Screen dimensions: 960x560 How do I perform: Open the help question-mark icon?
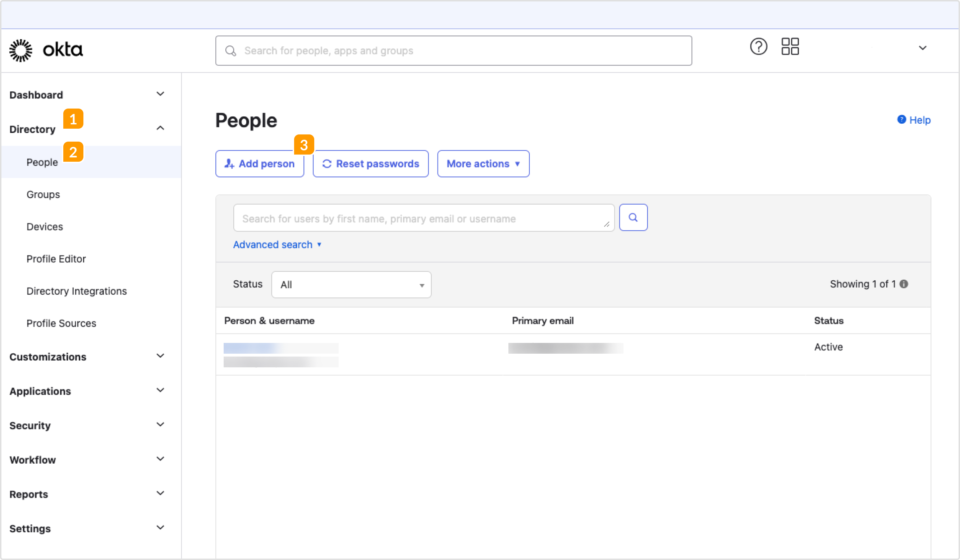[x=758, y=46]
